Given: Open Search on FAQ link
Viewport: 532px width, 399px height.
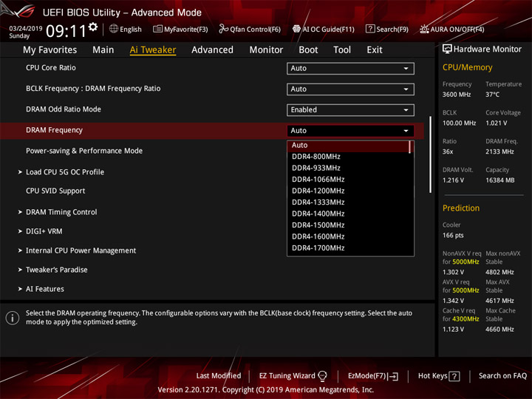Looking at the screenshot, I should [502, 376].
